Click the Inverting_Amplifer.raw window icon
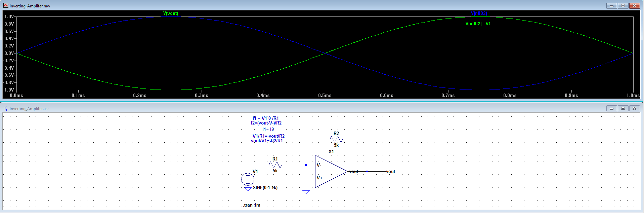Screen dimensions: 644x213 [6, 6]
